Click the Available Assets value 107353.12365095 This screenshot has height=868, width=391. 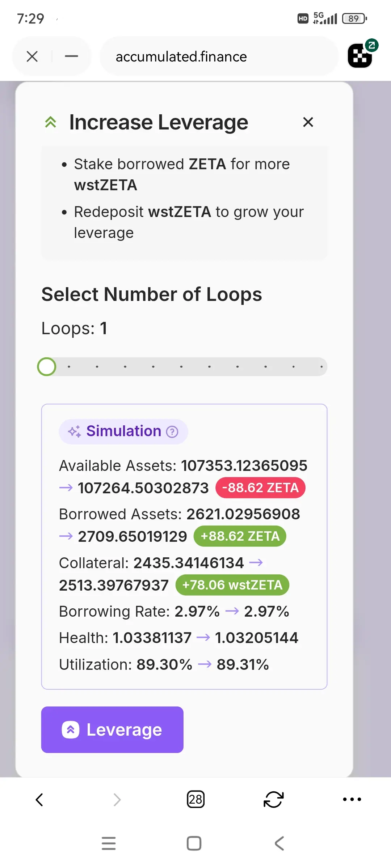click(244, 466)
